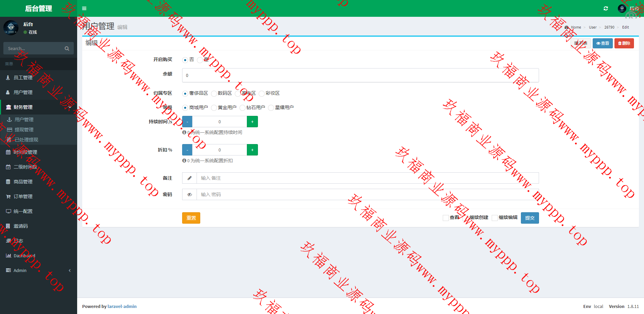Open 商品管理 in the sidebar
The image size is (644, 314).
click(x=23, y=182)
